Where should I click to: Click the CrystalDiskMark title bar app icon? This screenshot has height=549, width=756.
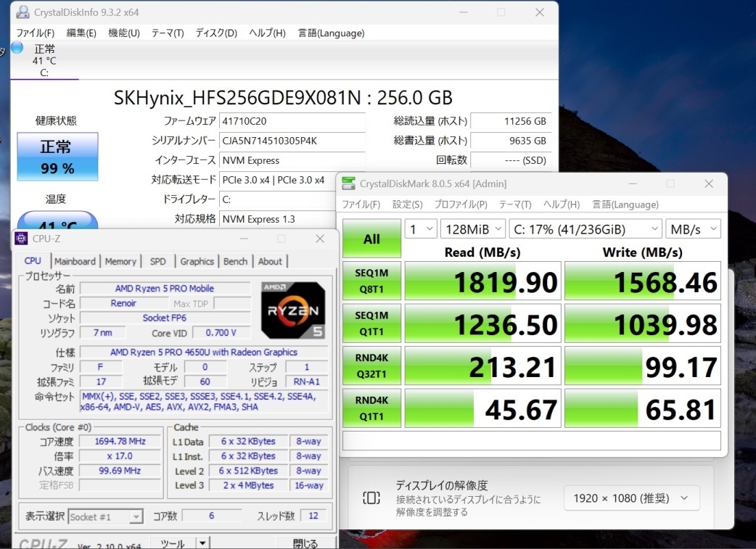348,183
